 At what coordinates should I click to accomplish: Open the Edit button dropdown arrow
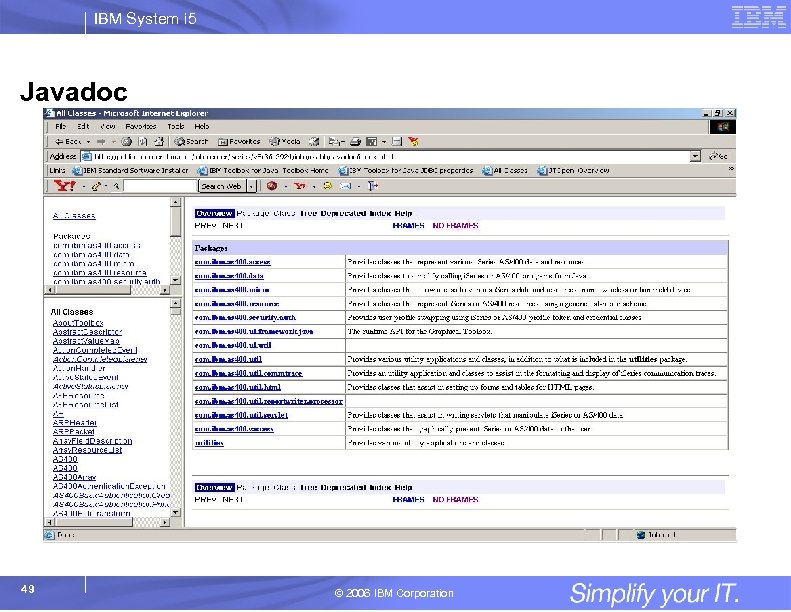tap(384, 142)
